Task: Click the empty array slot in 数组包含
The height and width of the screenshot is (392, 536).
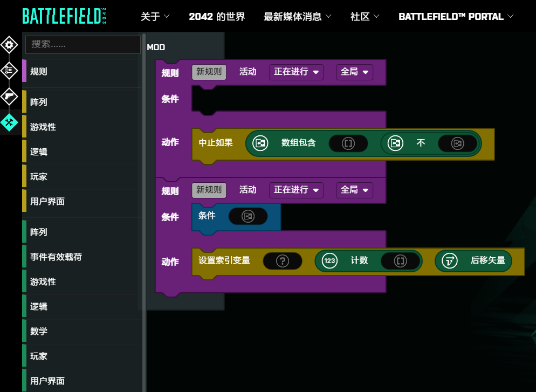Action: (348, 143)
